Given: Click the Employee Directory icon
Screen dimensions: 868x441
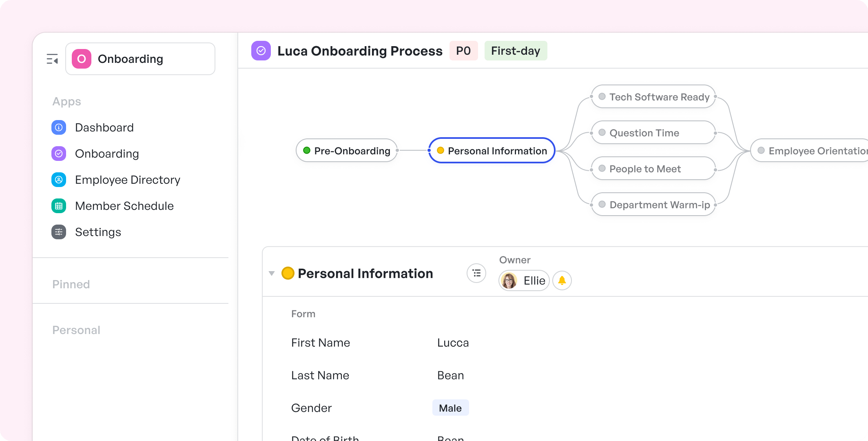Looking at the screenshot, I should tap(58, 179).
